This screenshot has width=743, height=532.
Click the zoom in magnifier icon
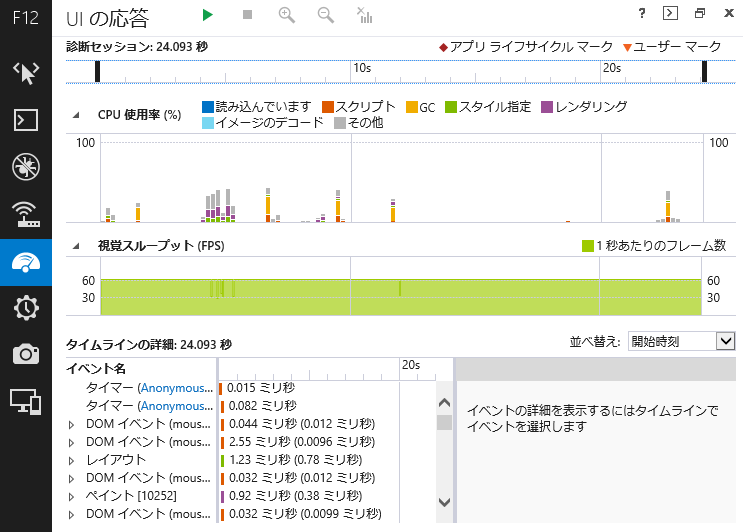(x=287, y=15)
